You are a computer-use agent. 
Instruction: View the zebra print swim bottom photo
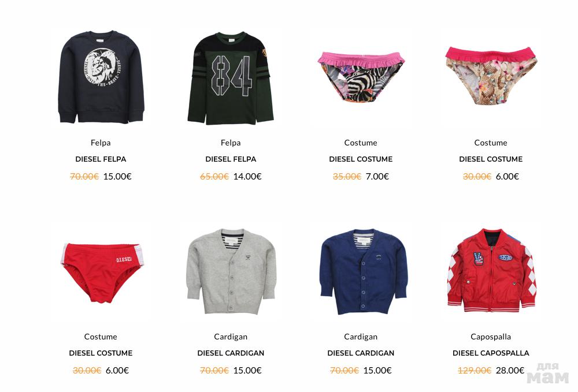click(x=361, y=77)
